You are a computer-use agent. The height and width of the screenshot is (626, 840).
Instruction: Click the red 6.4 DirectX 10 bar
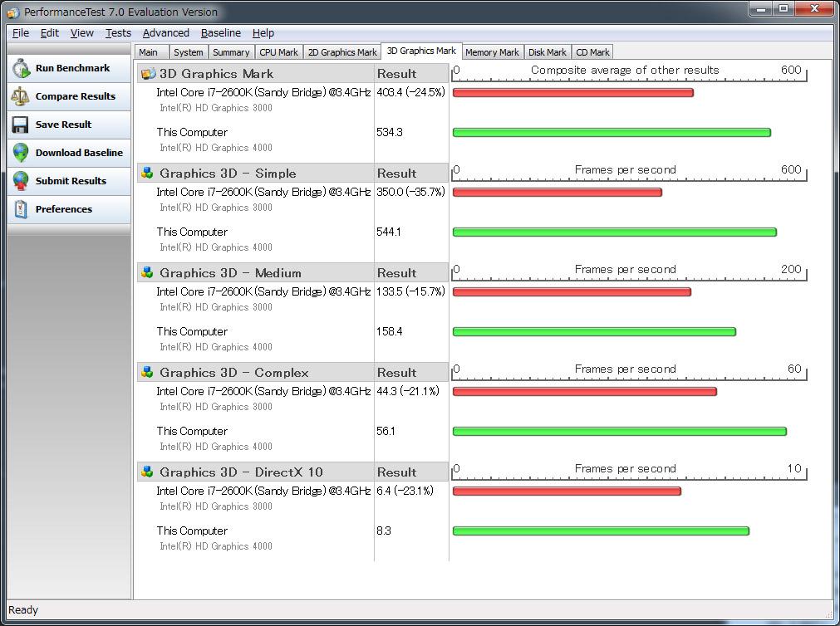(x=567, y=491)
